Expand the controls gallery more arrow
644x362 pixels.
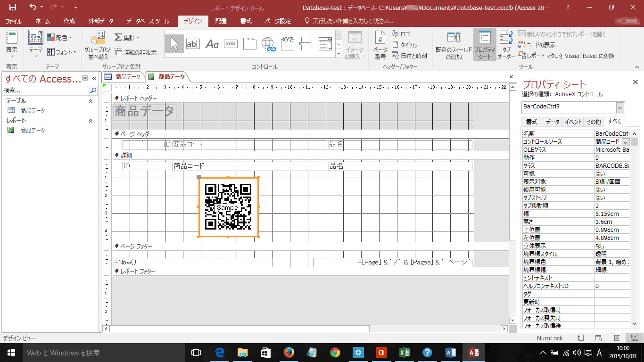click(339, 54)
